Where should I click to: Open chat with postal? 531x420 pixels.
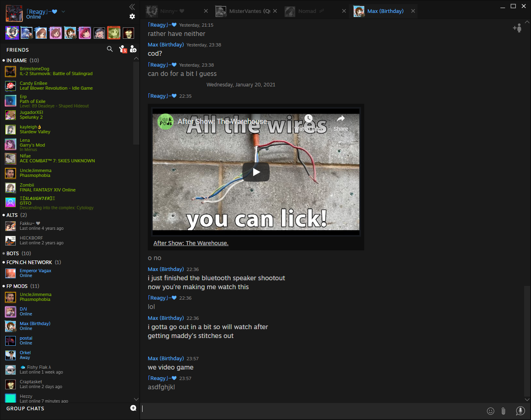tap(69, 341)
